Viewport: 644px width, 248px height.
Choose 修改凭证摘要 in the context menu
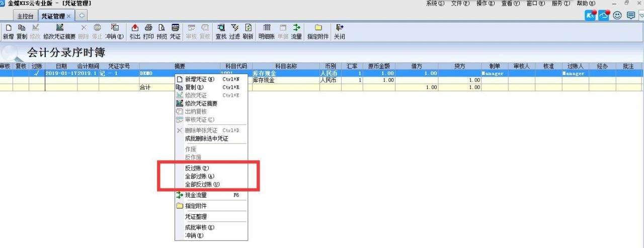[x=211, y=103]
